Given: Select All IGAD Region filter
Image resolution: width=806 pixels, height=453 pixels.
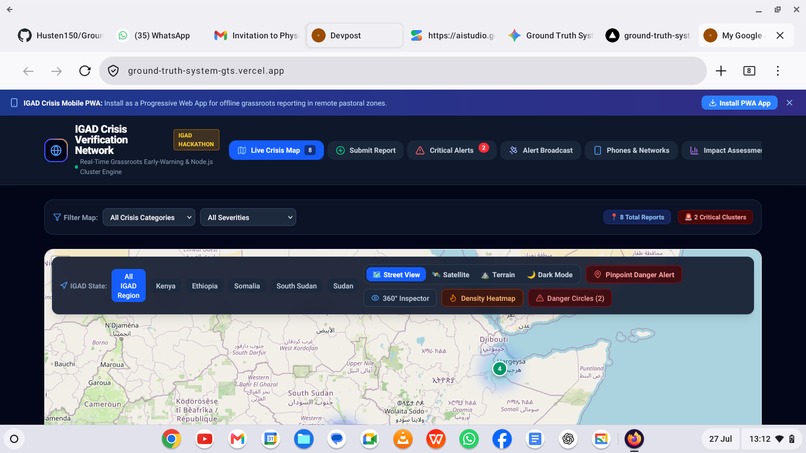Looking at the screenshot, I should coord(129,286).
